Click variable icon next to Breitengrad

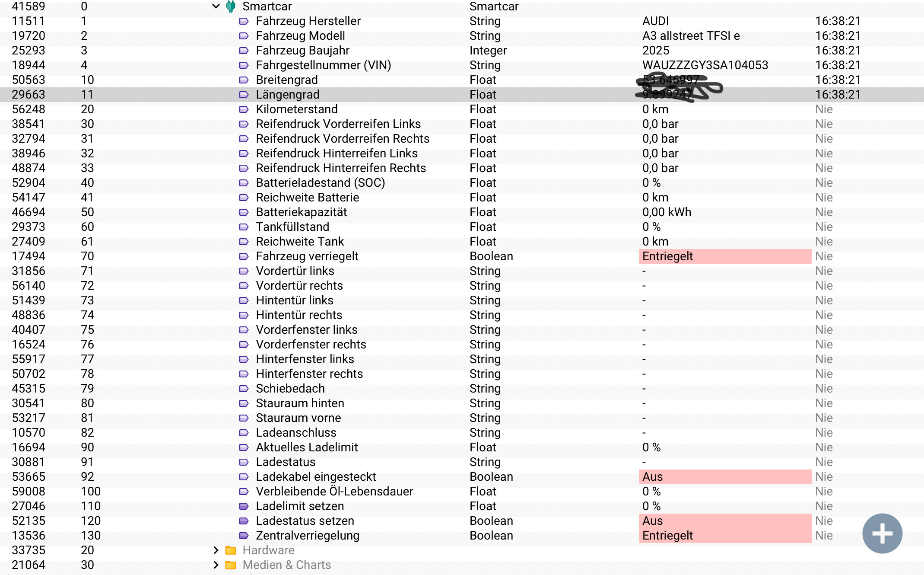click(x=244, y=80)
